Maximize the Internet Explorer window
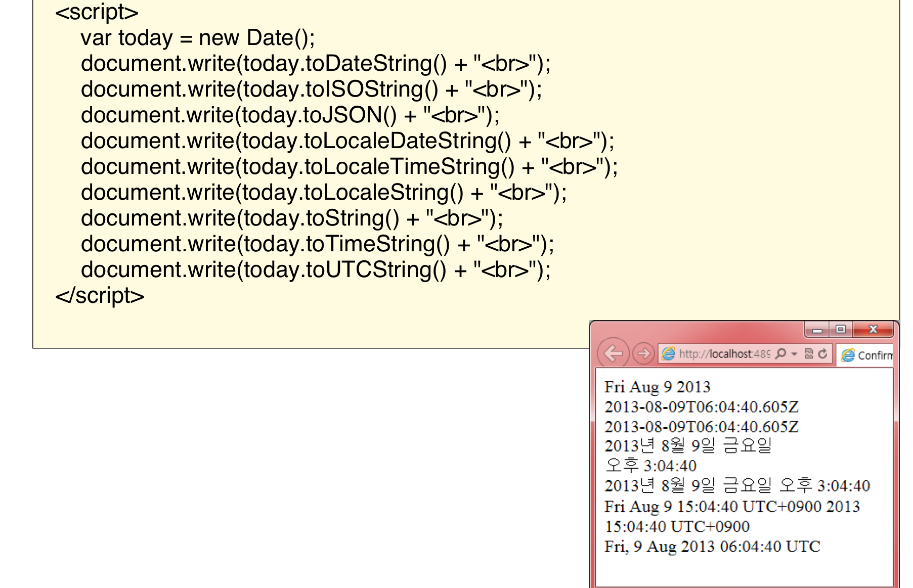Image resolution: width=913 pixels, height=588 pixels. point(841,330)
